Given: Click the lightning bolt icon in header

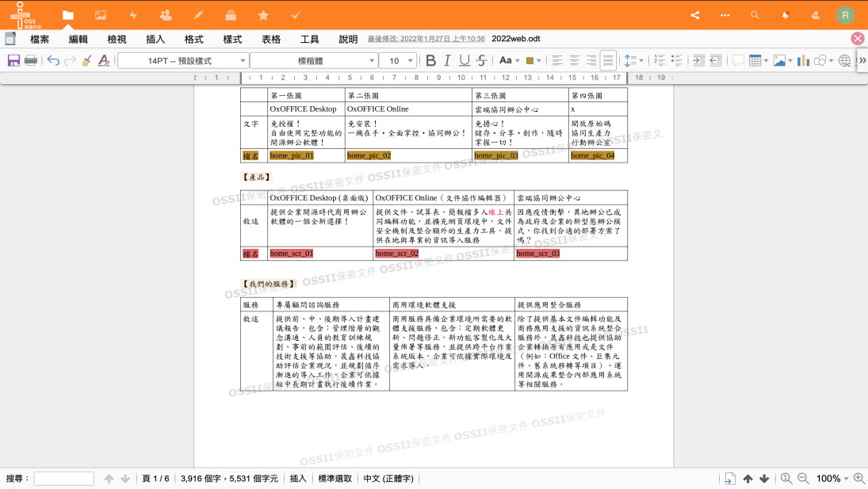Looking at the screenshot, I should [133, 15].
